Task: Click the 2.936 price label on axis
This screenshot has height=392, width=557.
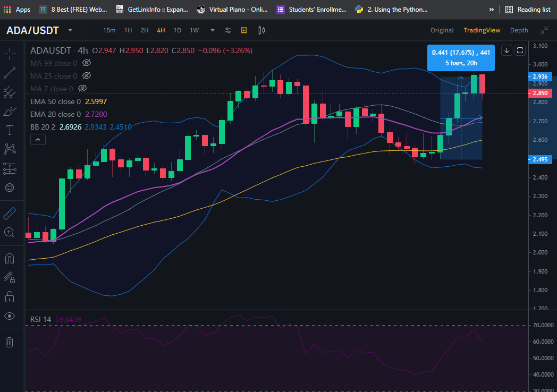Action: 541,76
